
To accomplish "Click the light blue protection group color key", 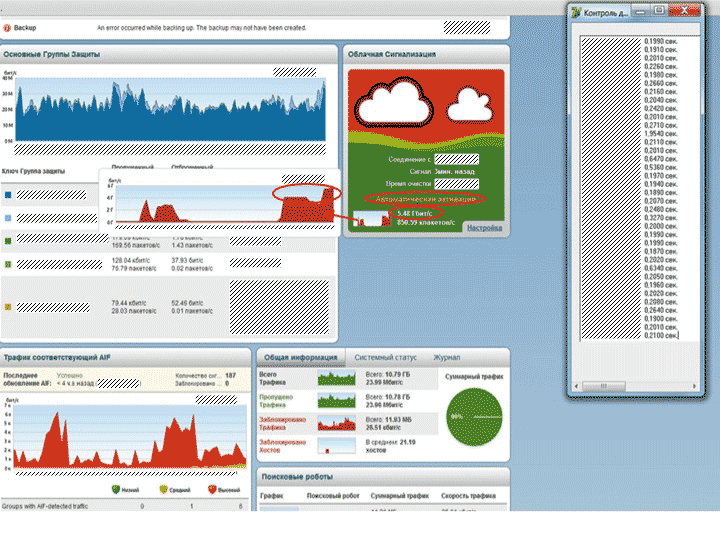I will click(8, 218).
